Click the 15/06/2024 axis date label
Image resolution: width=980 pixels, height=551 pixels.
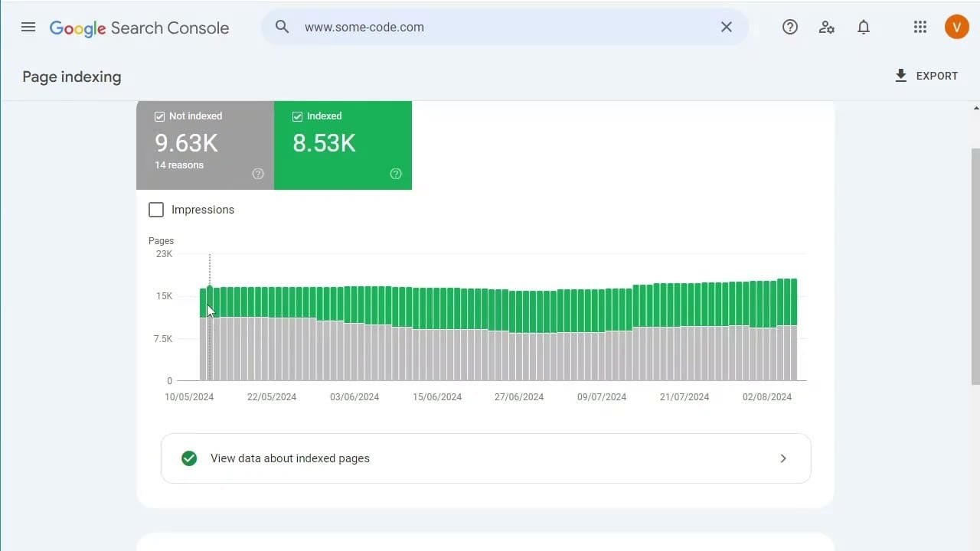437,397
